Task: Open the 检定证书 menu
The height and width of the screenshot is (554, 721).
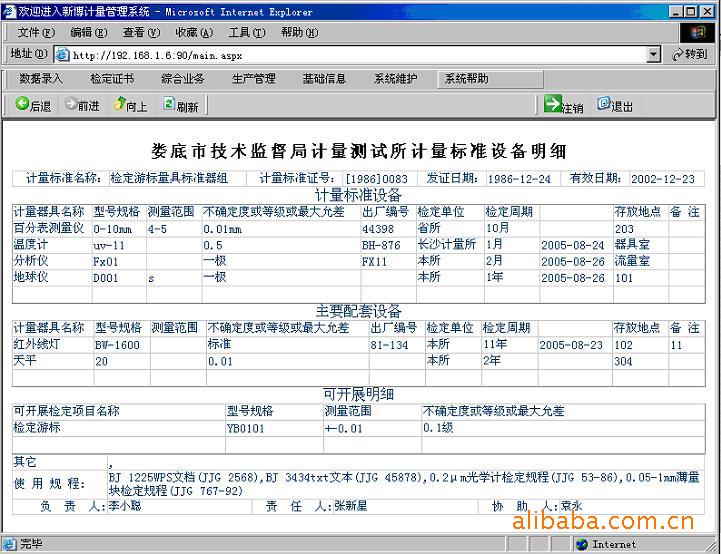Action: pos(111,79)
